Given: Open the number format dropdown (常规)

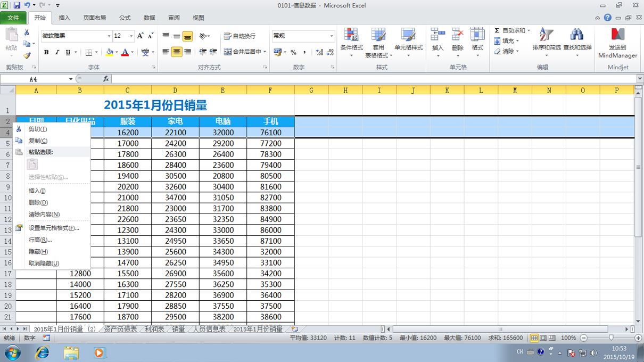Looking at the screenshot, I should tap(331, 36).
